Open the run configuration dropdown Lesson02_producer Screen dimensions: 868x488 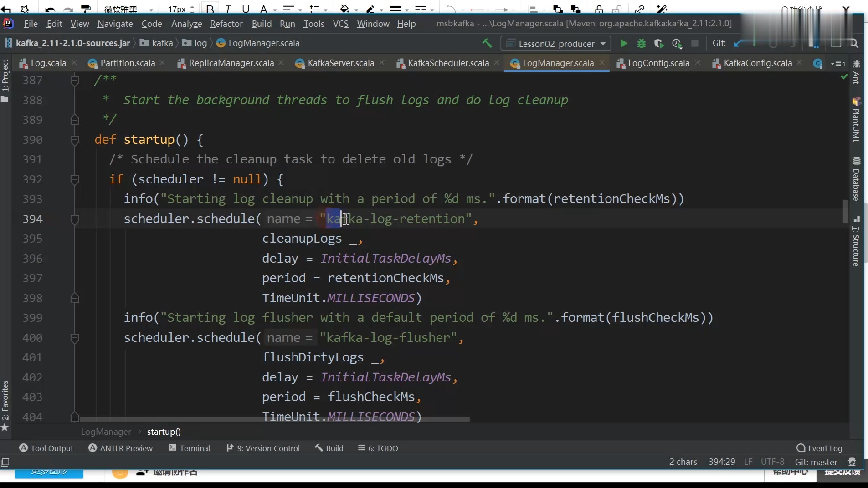(x=556, y=44)
